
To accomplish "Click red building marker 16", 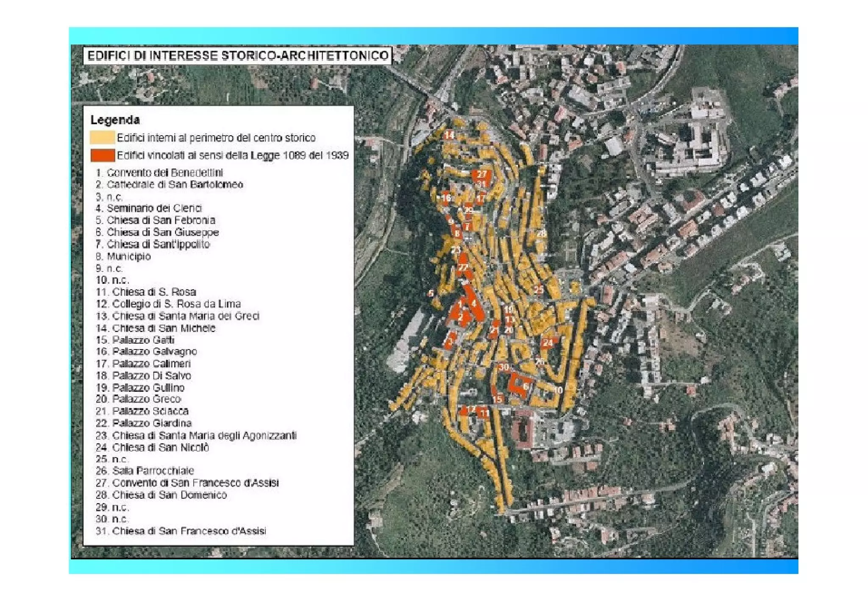I will pyautogui.click(x=446, y=198).
